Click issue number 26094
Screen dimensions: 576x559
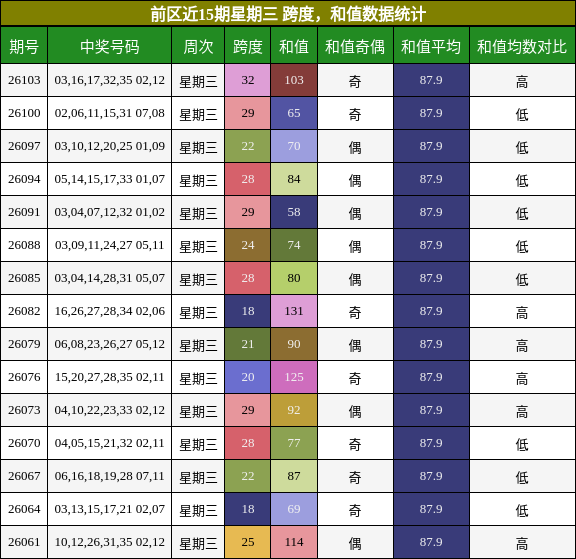pos(24,179)
